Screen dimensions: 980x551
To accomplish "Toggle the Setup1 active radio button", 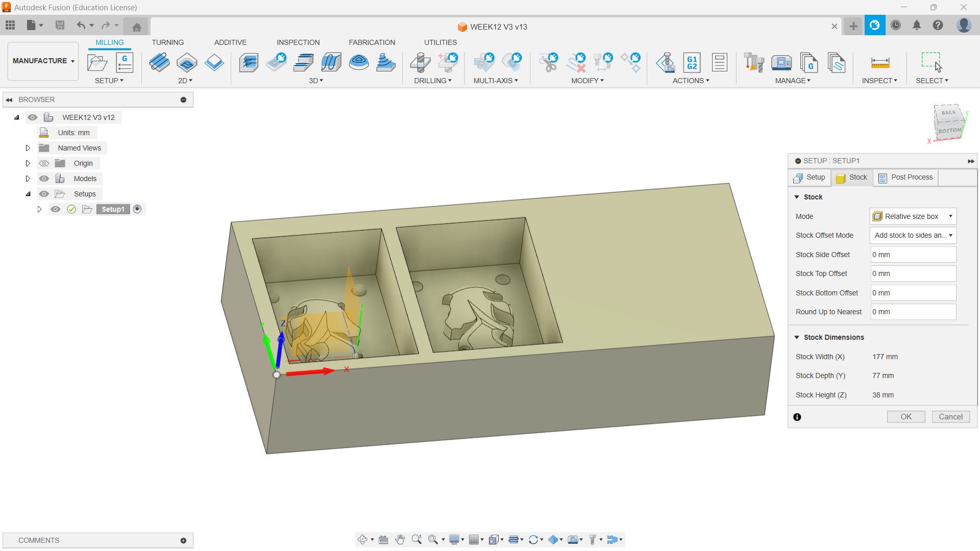I will 137,209.
